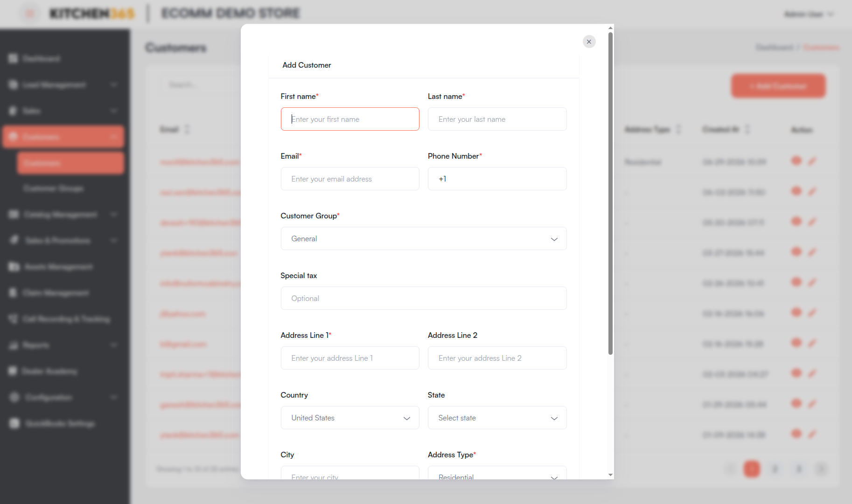Select Customer Groups in sidebar
Image resolution: width=852 pixels, height=504 pixels.
point(54,188)
